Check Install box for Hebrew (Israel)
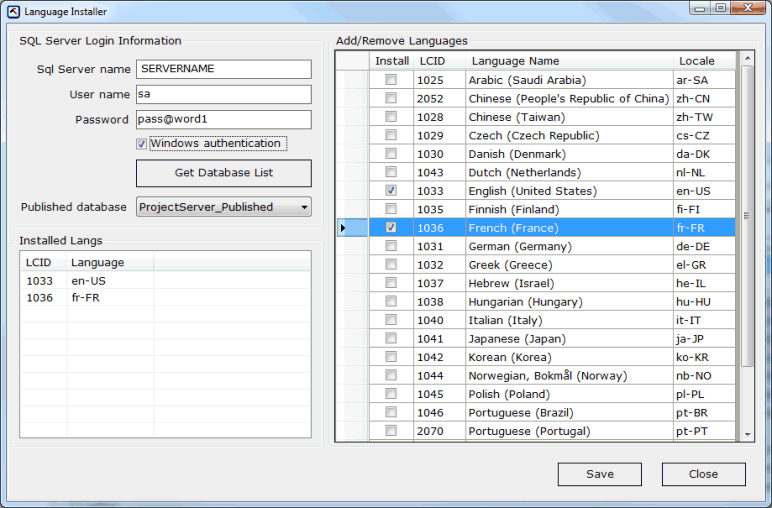Screen dimensions: 772x508 pos(391,283)
